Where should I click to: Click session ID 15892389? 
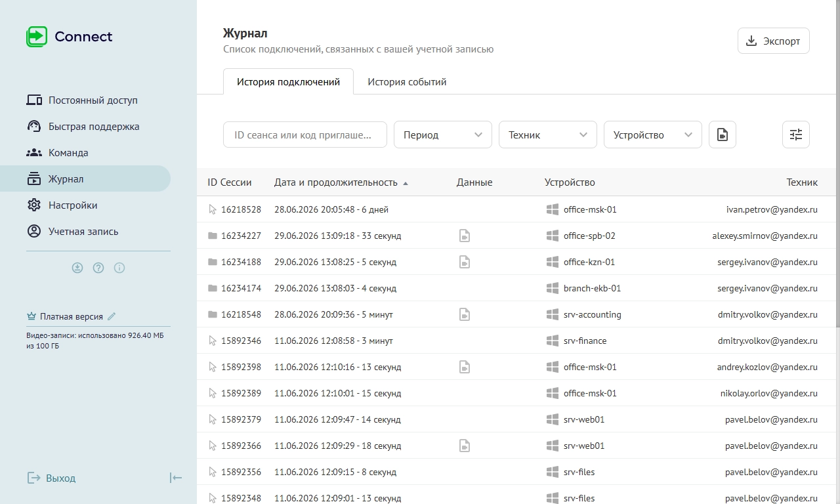pos(241,393)
